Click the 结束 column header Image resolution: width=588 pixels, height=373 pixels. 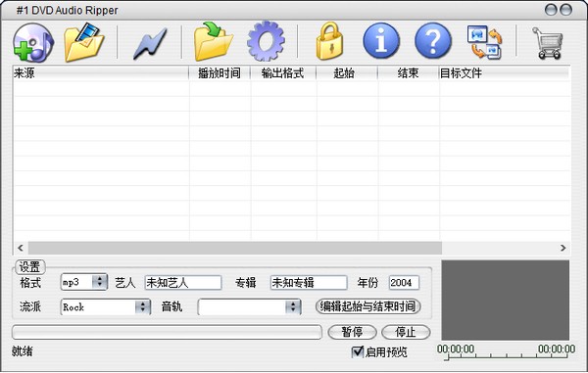tap(408, 73)
